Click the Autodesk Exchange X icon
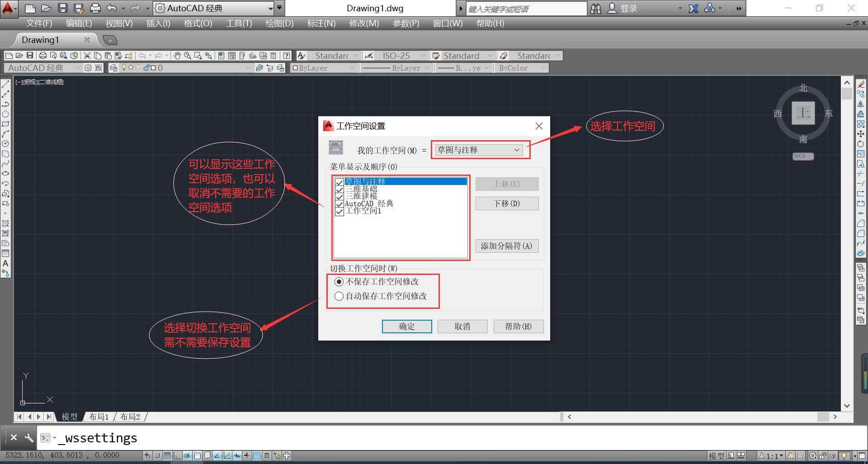868x464 pixels. (693, 8)
